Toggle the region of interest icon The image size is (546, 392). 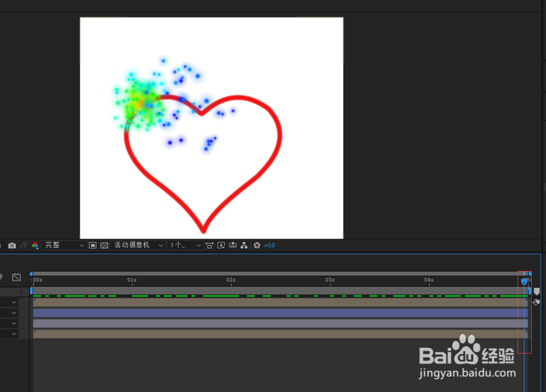[93, 246]
